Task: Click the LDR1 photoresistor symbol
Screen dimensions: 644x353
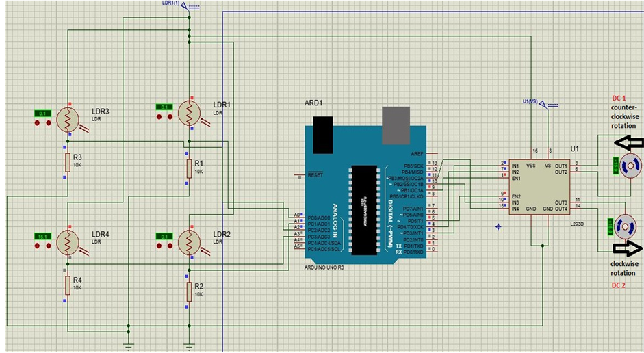Action: (x=188, y=112)
